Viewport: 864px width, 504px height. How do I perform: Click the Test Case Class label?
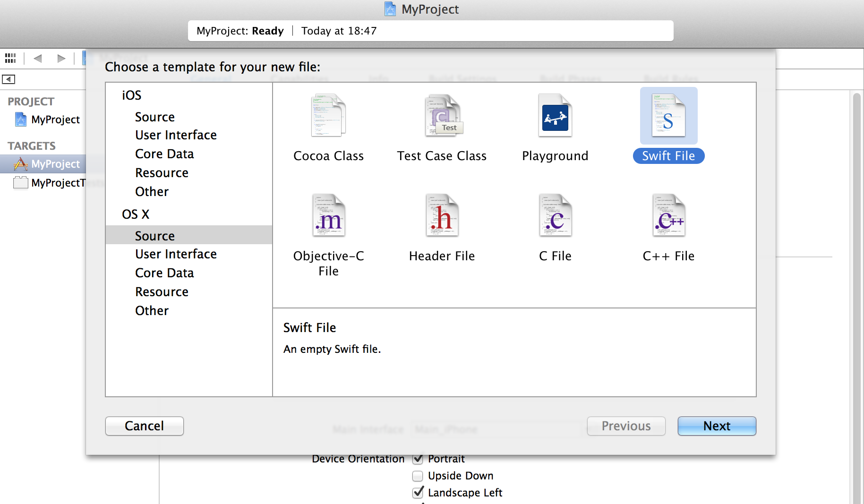click(442, 156)
